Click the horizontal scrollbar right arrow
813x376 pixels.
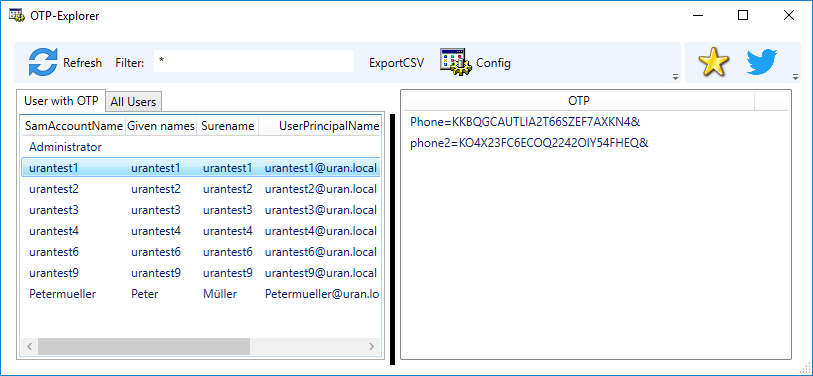pyautogui.click(x=371, y=346)
